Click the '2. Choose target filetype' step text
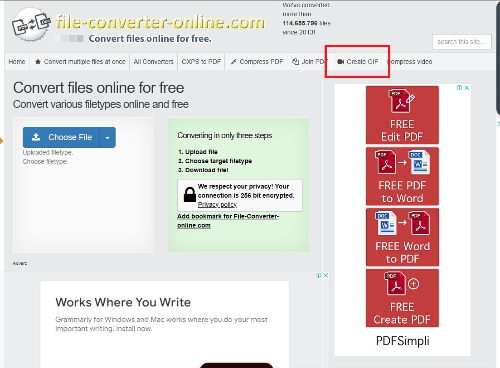This screenshot has height=368, width=500. 215,161
